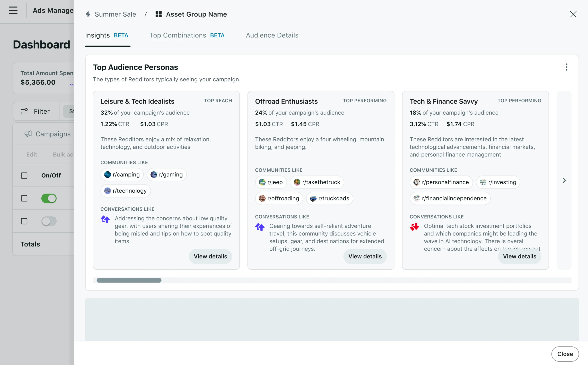
Task: Click the red downvote icon in Tech & Finance Savvy card
Action: pyautogui.click(x=414, y=227)
